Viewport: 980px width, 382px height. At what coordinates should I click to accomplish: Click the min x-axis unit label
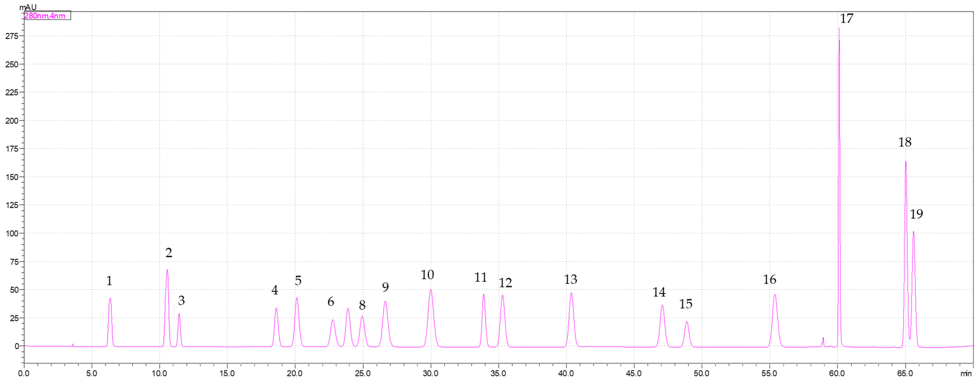coord(966,374)
